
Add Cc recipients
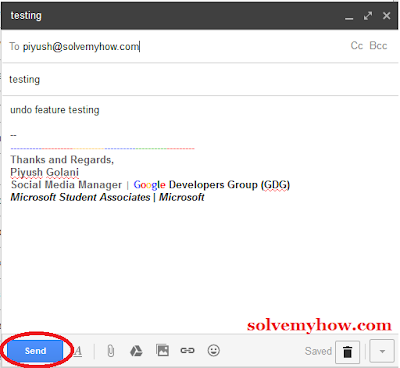pyautogui.click(x=357, y=46)
